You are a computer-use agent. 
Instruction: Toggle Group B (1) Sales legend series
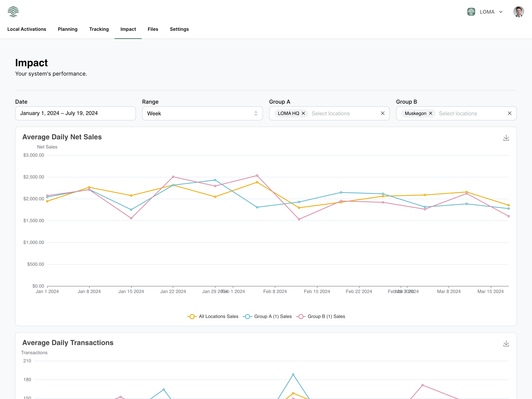tap(321, 316)
